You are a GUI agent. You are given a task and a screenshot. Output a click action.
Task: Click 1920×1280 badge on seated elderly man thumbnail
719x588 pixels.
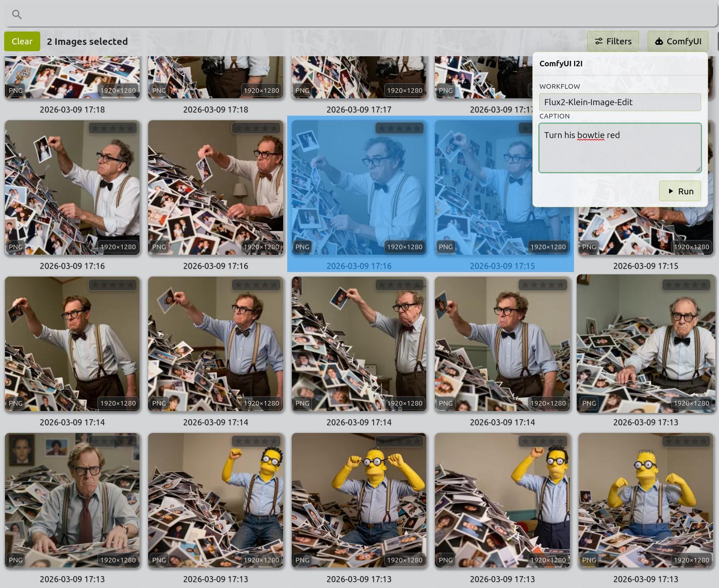pos(692,403)
